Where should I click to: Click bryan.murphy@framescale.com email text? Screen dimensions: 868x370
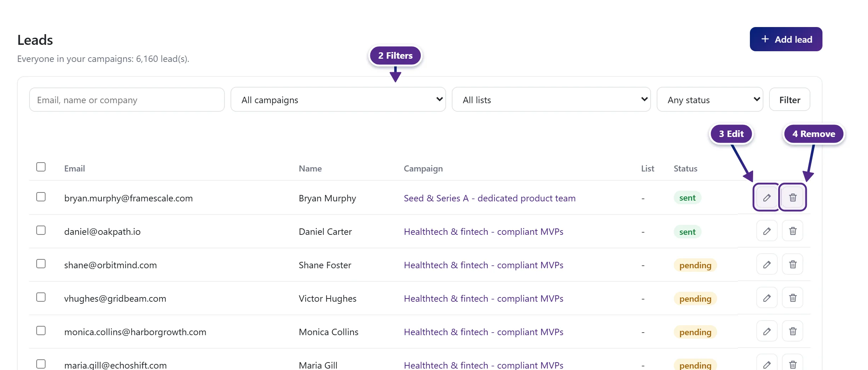tap(128, 198)
